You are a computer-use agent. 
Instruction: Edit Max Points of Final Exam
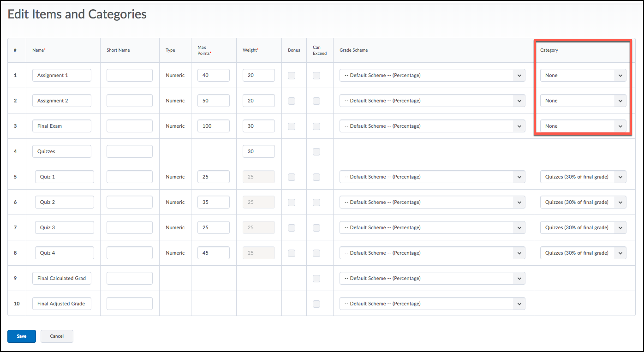point(214,126)
